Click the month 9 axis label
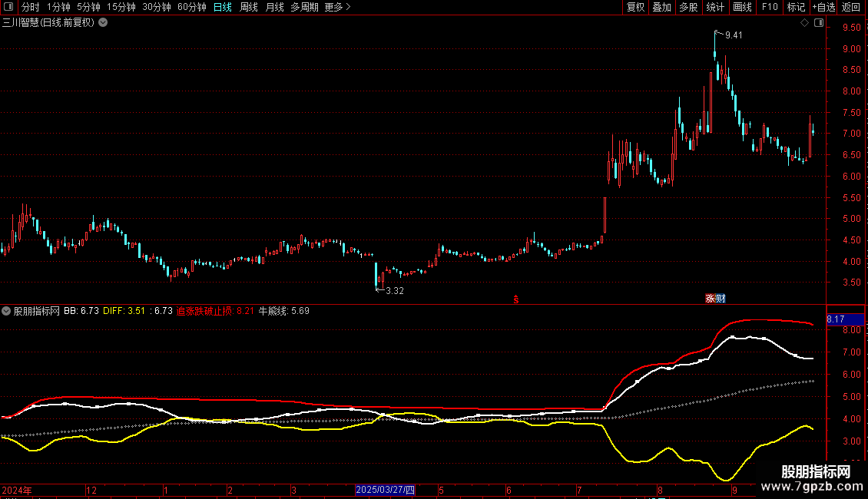 tap(734, 490)
